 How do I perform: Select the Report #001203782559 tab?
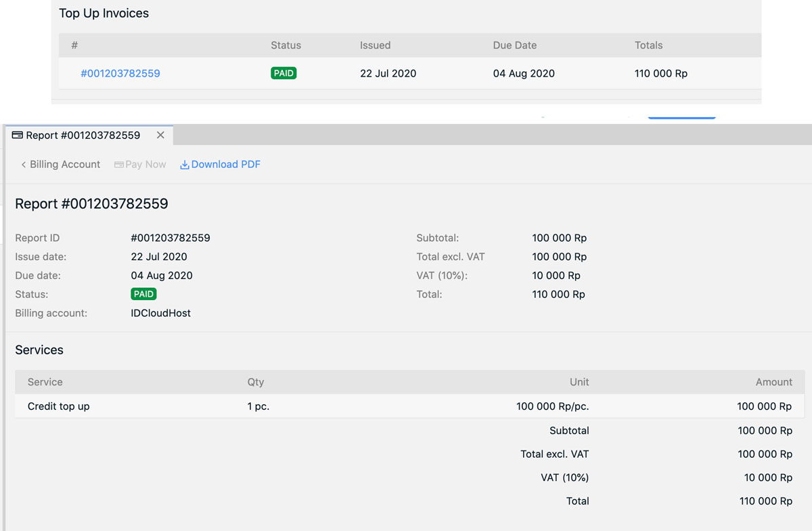(81, 135)
